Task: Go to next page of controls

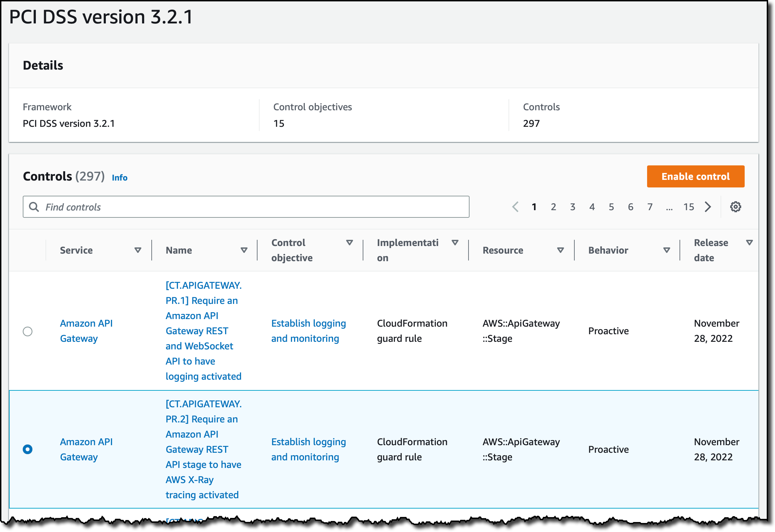Action: (x=708, y=207)
